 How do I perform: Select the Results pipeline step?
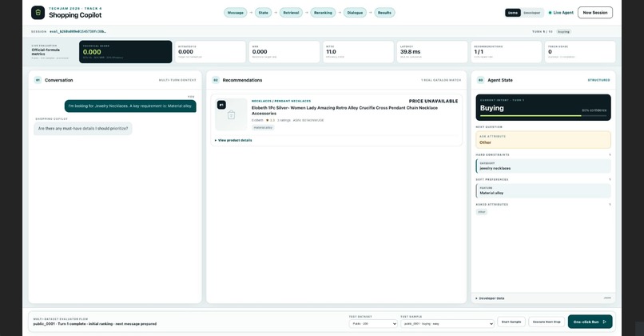384,13
